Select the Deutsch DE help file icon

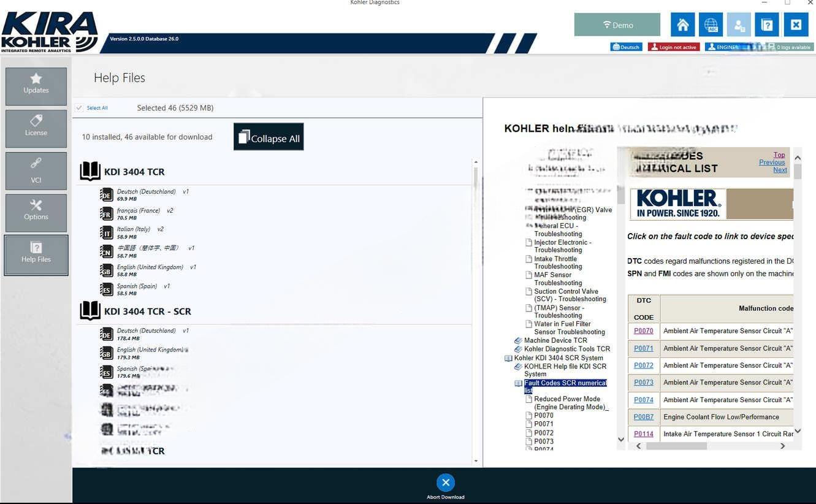(107, 195)
